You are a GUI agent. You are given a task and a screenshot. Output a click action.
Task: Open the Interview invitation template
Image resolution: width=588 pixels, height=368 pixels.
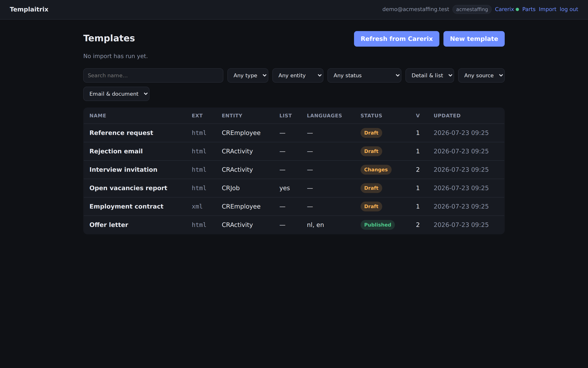tap(123, 170)
